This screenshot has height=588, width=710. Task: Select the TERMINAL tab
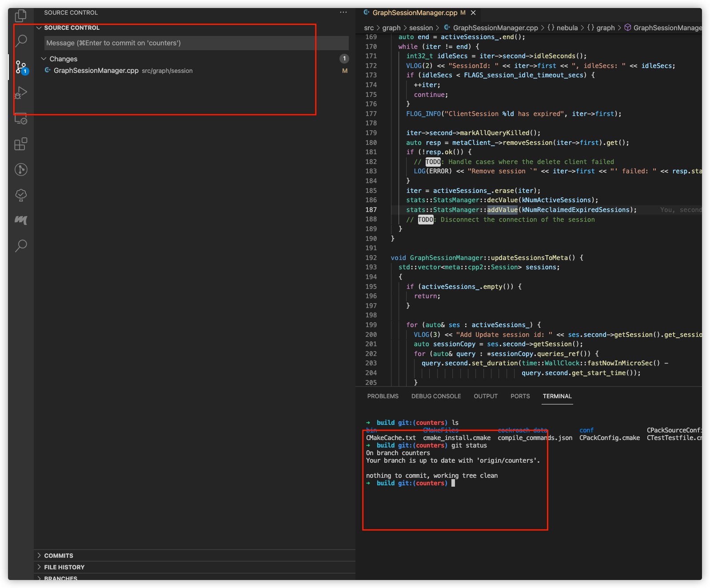557,396
